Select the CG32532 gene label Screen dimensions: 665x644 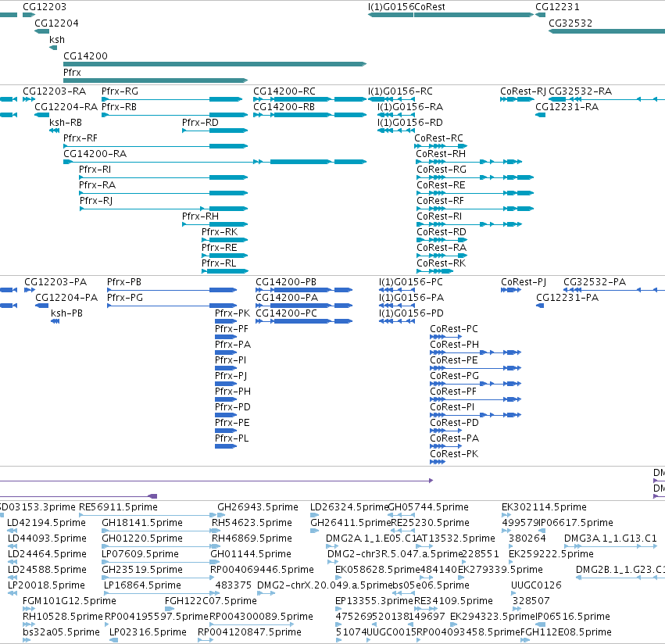(x=570, y=23)
